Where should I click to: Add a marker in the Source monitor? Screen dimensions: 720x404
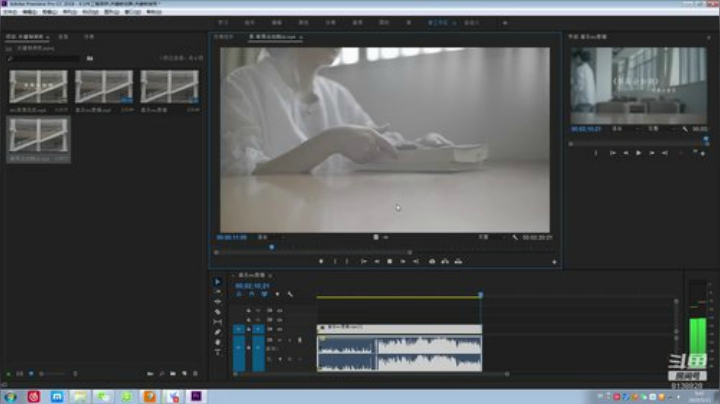point(321,262)
